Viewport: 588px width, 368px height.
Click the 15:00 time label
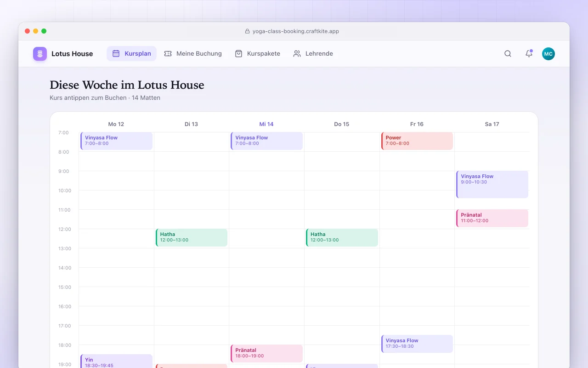tap(65, 287)
